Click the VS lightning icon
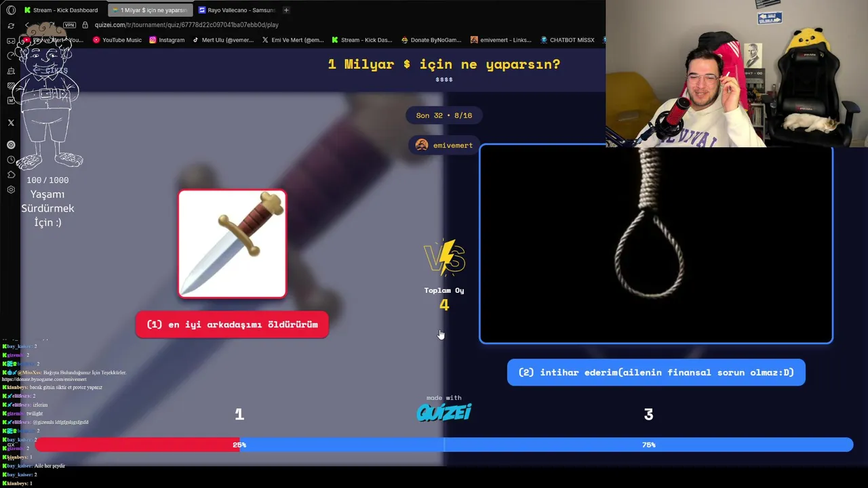The height and width of the screenshot is (488, 868). pyautogui.click(x=444, y=258)
